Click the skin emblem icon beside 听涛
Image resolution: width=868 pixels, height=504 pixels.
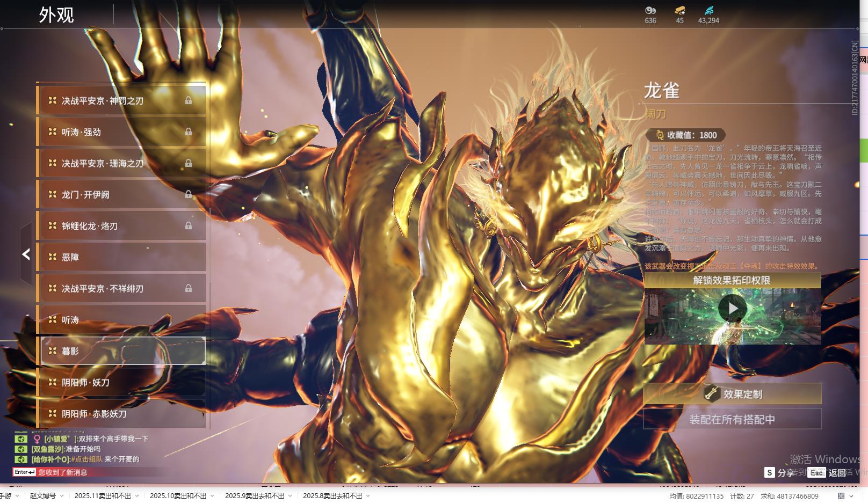[53, 319]
